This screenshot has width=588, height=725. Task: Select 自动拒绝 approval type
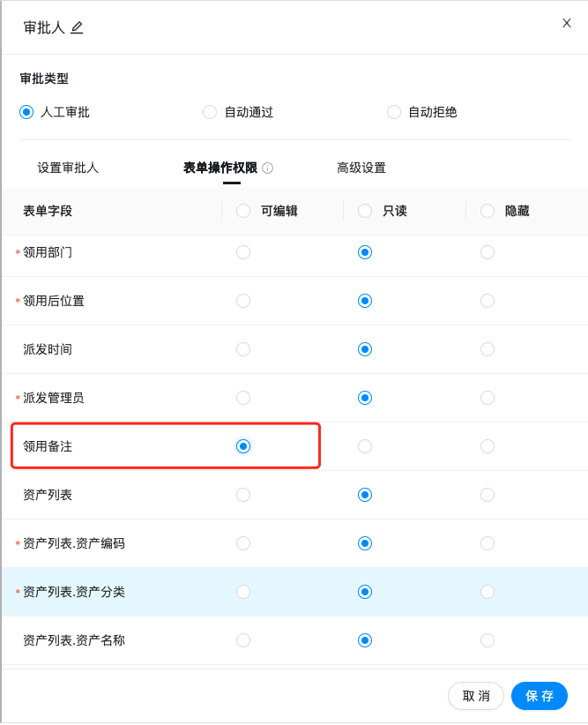[394, 112]
